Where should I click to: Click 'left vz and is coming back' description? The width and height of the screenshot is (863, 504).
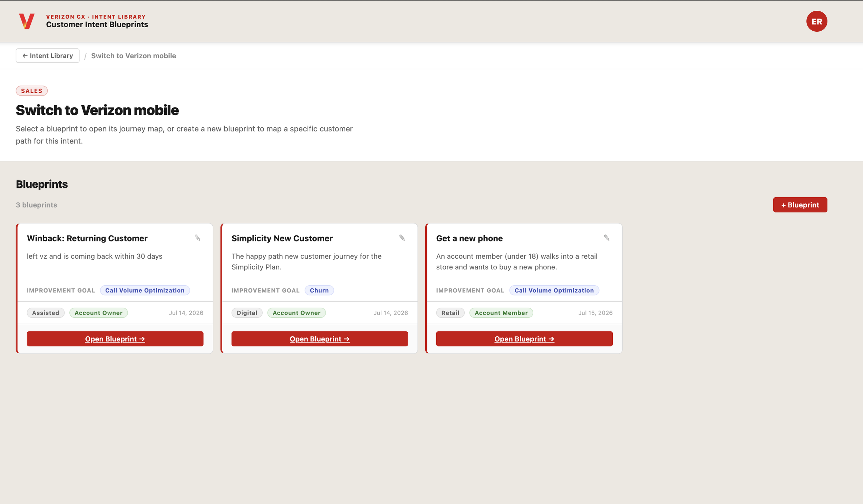pyautogui.click(x=95, y=256)
